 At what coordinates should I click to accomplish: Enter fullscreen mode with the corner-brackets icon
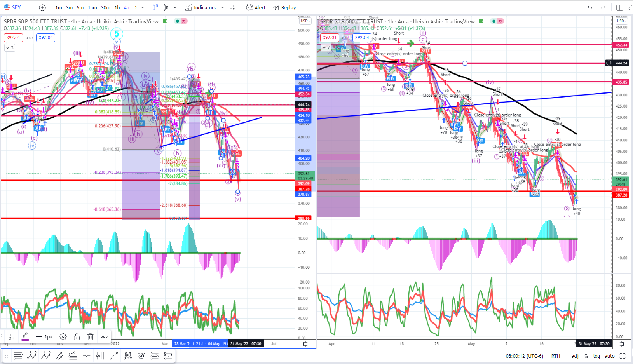pos(623,356)
